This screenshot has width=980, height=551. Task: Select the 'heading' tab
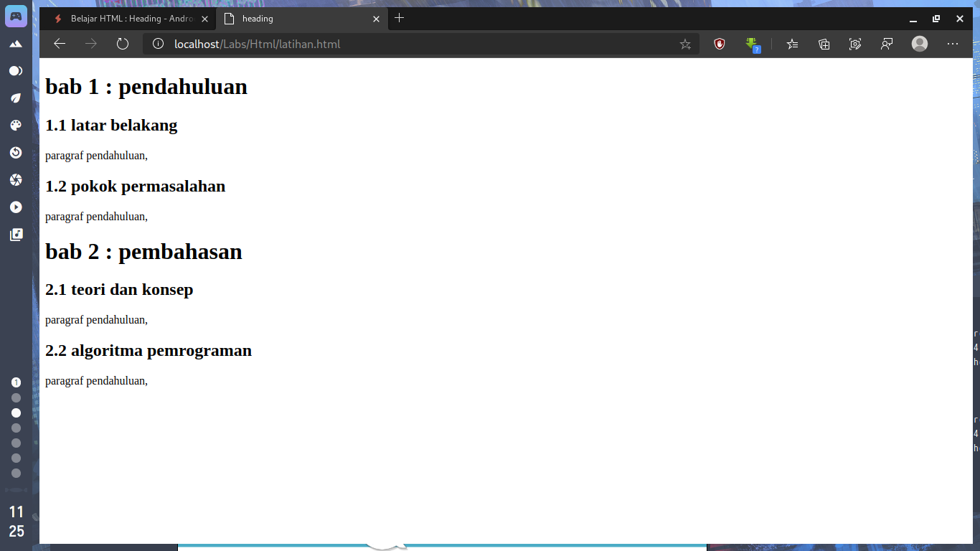(x=301, y=19)
